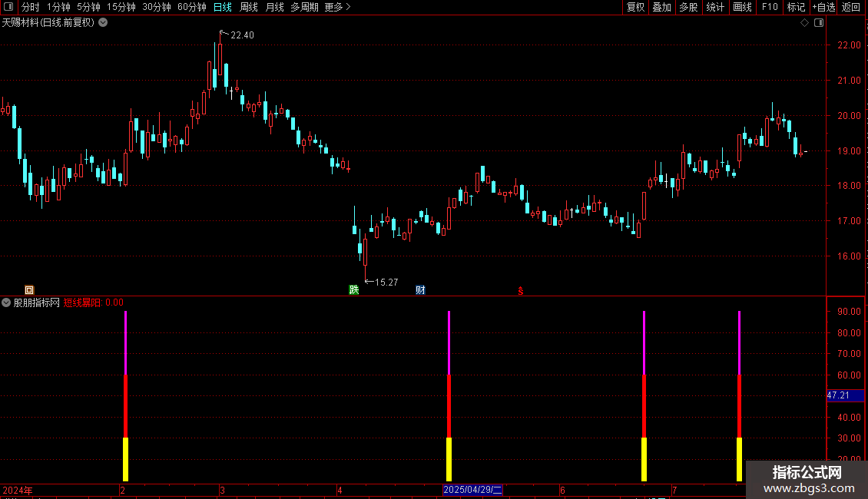Switch to the 分时 intraday view
This screenshot has height=499, width=868.
(x=31, y=7)
